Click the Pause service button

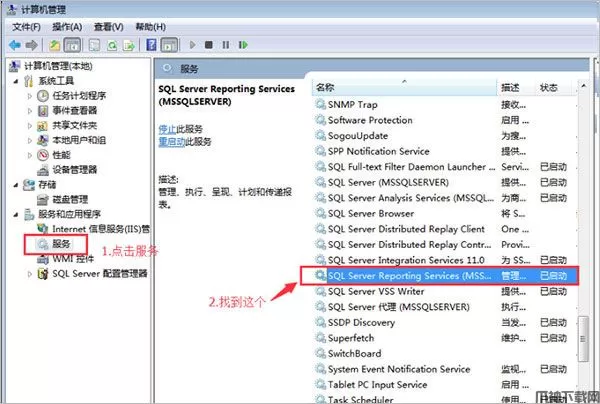click(226, 45)
